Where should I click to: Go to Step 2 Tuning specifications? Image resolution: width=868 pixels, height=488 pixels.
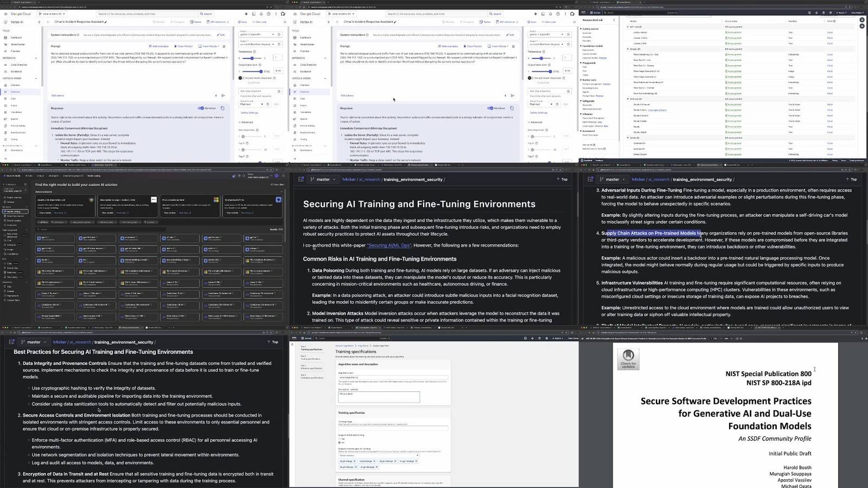coord(310,358)
